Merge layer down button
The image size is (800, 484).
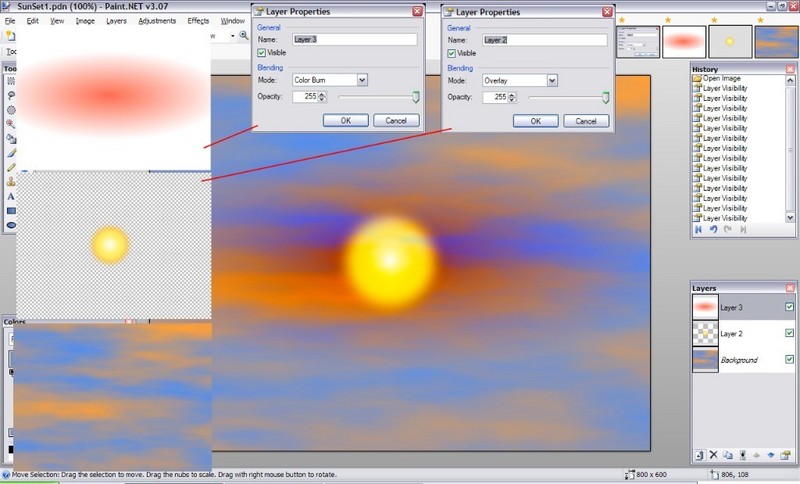click(742, 455)
